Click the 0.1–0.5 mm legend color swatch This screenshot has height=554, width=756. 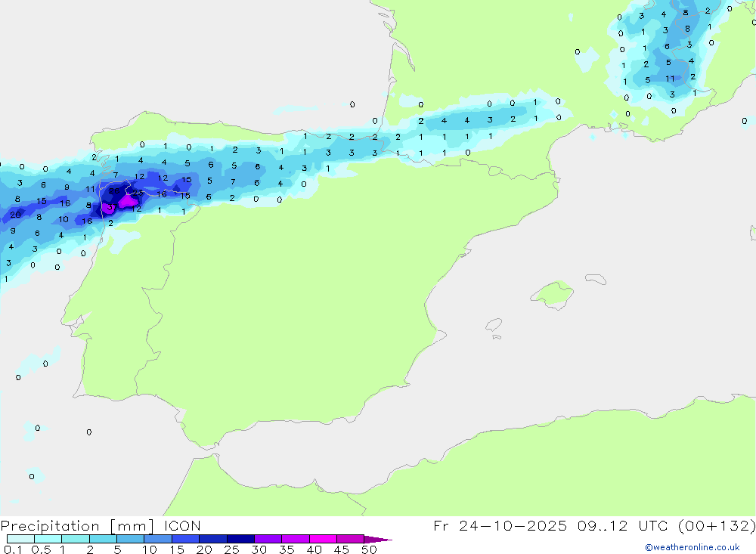20,539
